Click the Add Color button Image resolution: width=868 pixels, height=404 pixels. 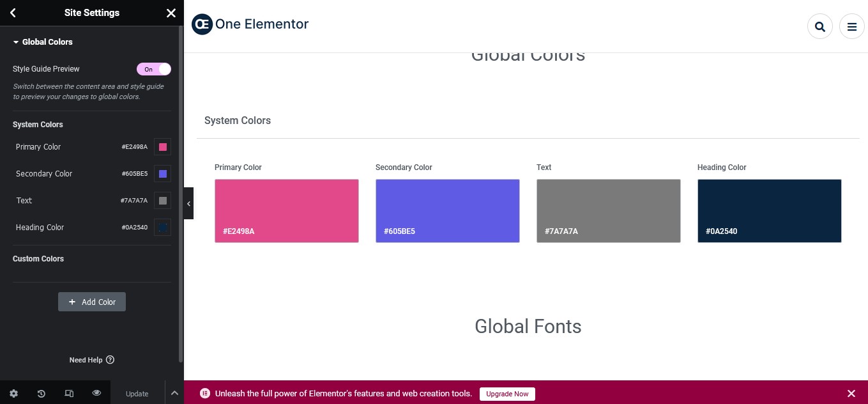(91, 302)
